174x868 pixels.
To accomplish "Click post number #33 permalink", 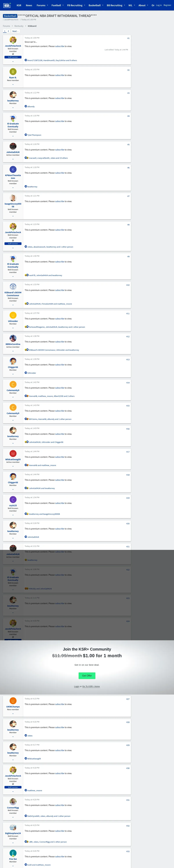I will pyautogui.click(x=128, y=851).
